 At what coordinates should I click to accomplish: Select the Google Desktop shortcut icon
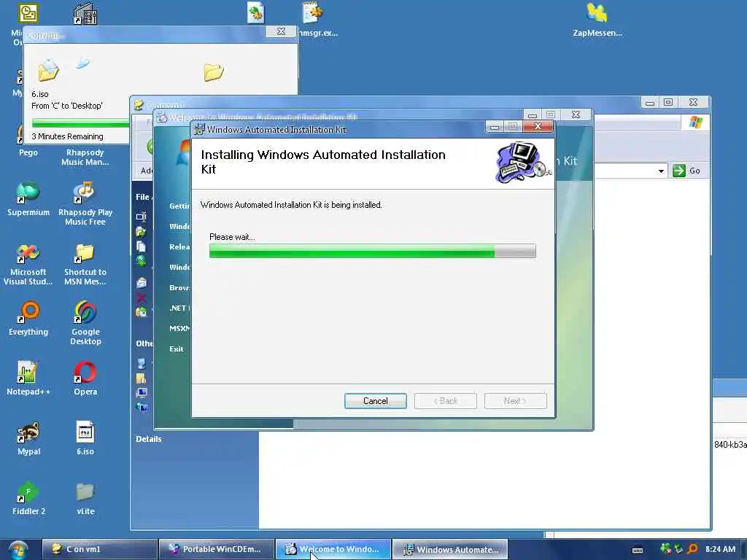pyautogui.click(x=85, y=323)
